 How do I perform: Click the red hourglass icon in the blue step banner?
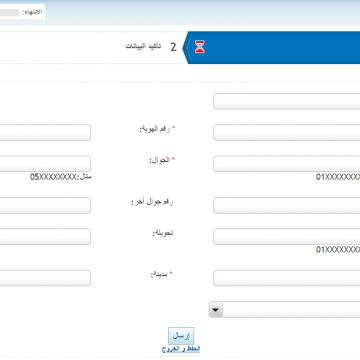tap(200, 47)
